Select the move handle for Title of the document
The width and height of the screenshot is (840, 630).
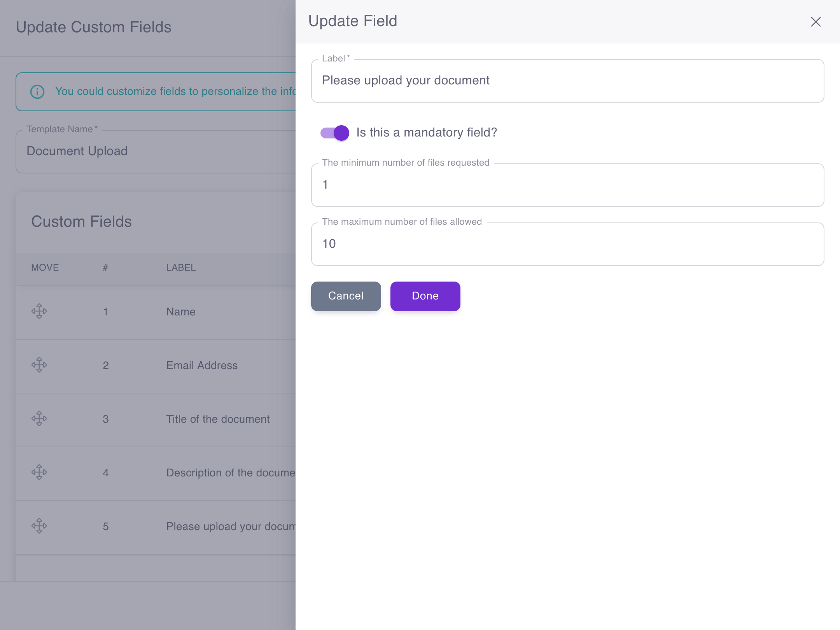point(39,419)
